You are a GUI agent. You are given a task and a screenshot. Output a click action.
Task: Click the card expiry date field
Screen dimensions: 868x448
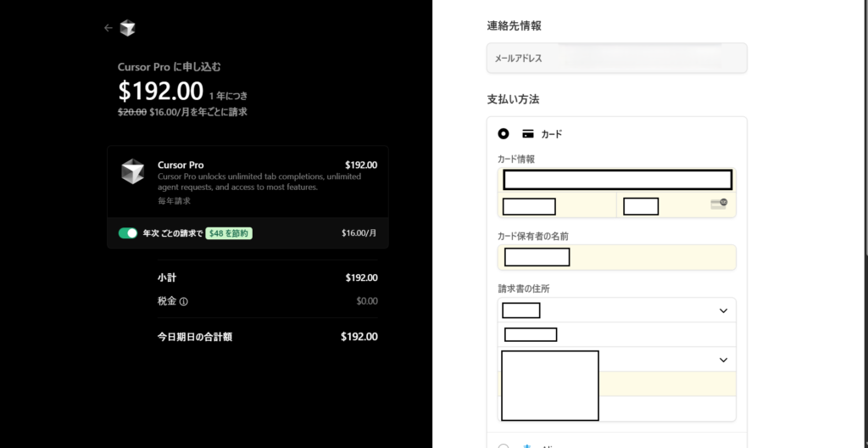pyautogui.click(x=557, y=205)
